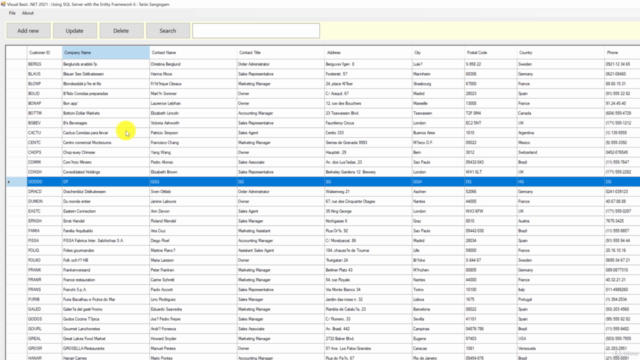Select company cell Eastern Connection
Viewport: 640px width, 360px height.
(106, 211)
